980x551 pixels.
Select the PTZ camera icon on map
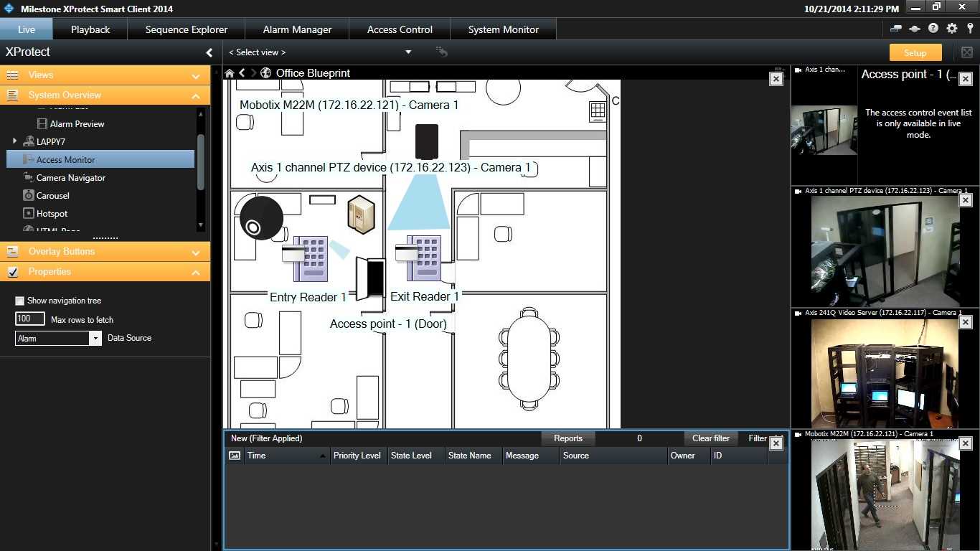pos(427,142)
